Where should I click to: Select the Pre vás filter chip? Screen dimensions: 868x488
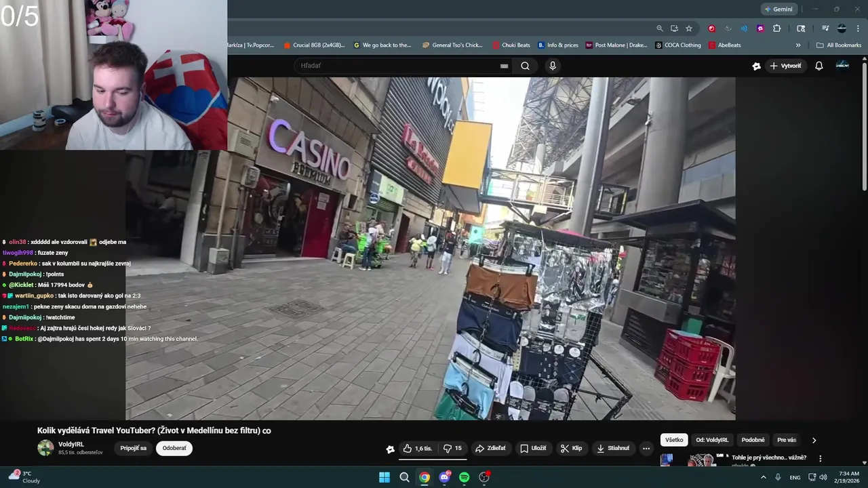coord(787,440)
